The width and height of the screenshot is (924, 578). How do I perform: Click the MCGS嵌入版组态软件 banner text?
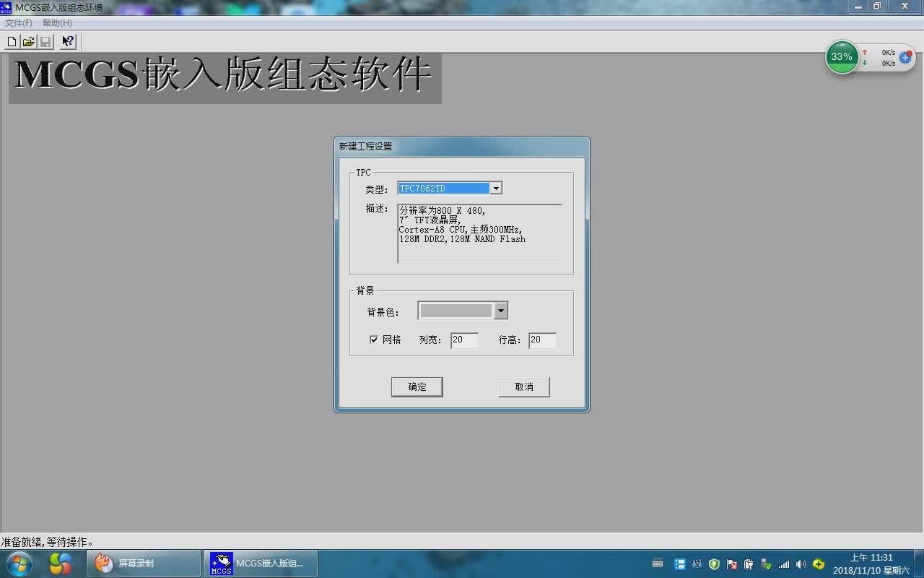224,75
